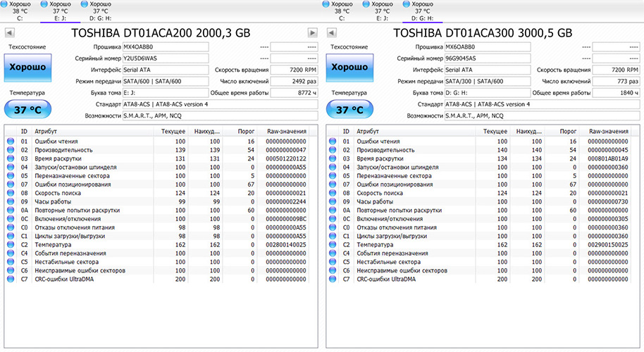
Task: Click raw value 002800140025 for Температура
Action: coord(286,244)
